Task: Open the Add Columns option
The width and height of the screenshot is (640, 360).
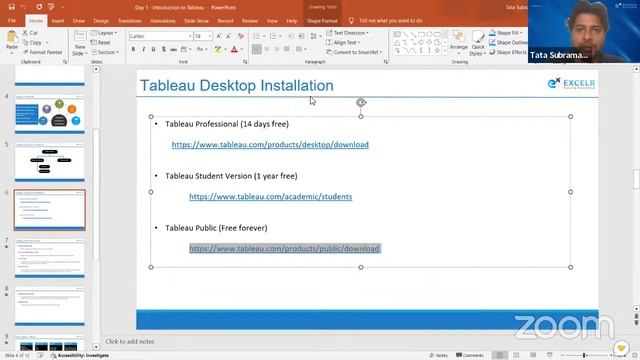Action: pos(300,49)
